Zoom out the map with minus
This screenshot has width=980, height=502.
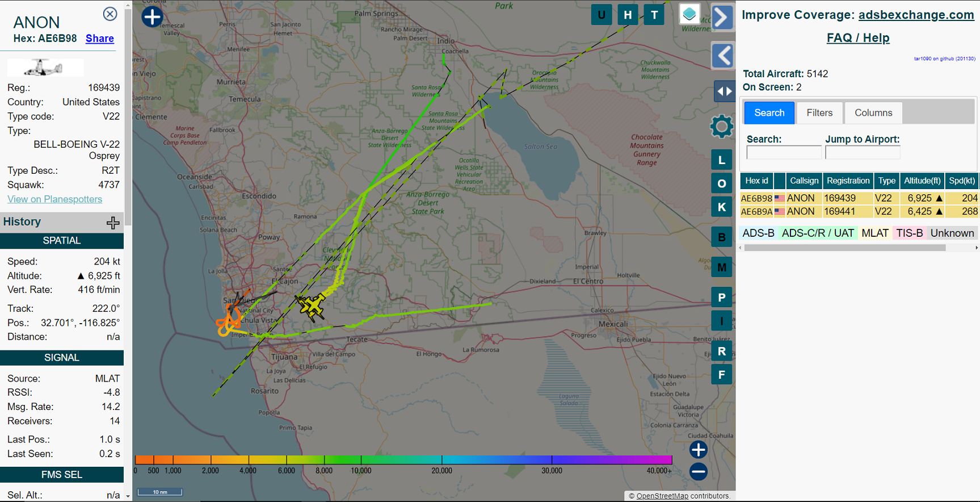point(699,471)
